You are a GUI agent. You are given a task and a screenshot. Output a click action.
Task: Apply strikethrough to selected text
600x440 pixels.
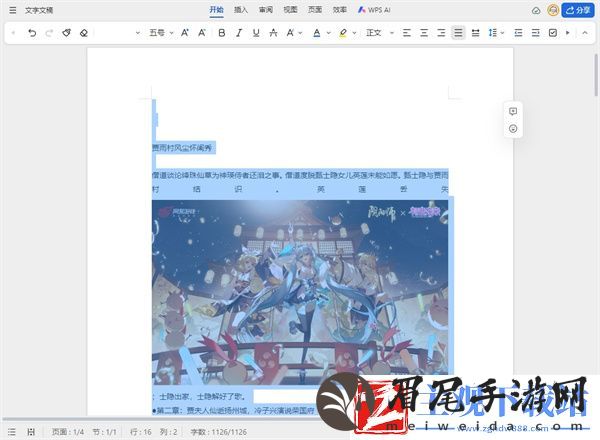pyautogui.click(x=273, y=33)
